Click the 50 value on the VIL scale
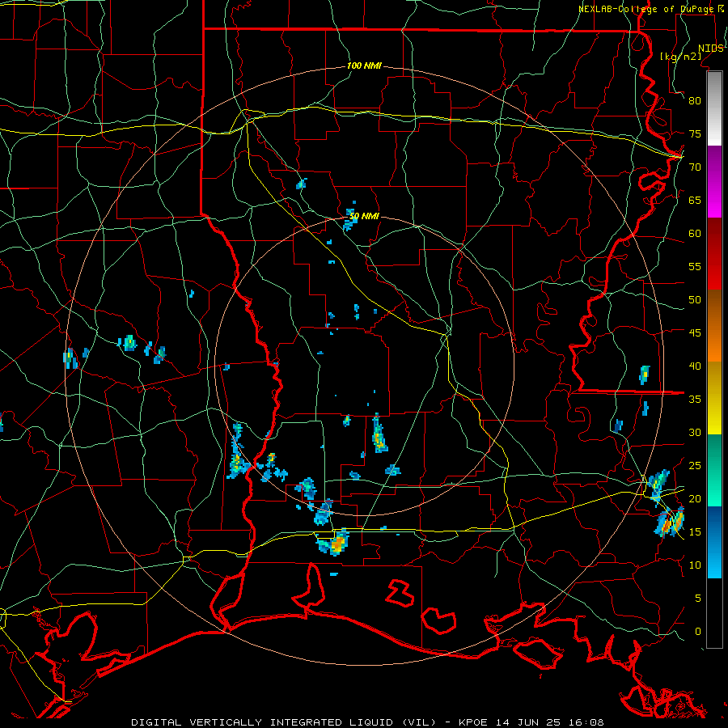 click(x=695, y=299)
